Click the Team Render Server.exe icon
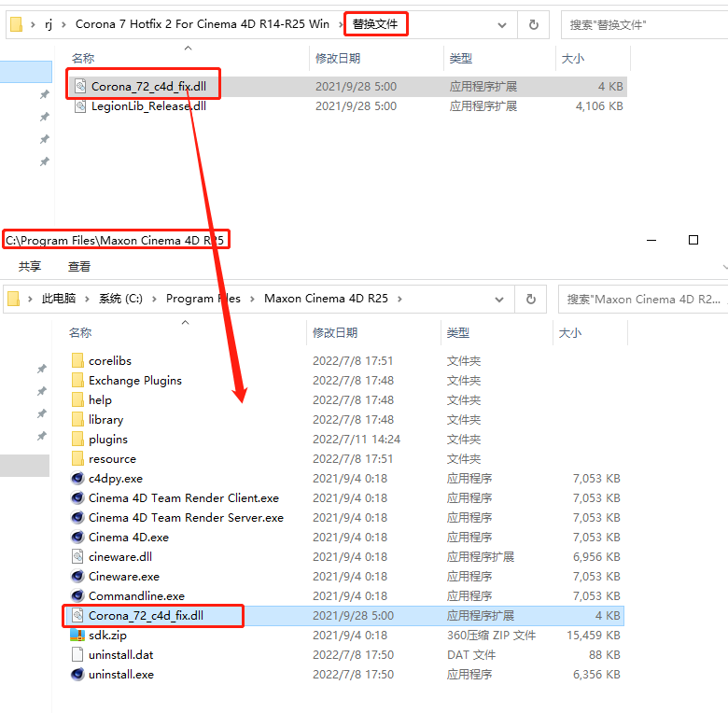Viewport: 728px width, 713px height. 77,517
